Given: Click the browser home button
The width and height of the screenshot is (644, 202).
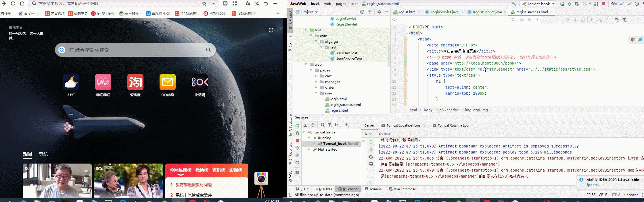Looking at the screenshot, I should click(22, 3).
